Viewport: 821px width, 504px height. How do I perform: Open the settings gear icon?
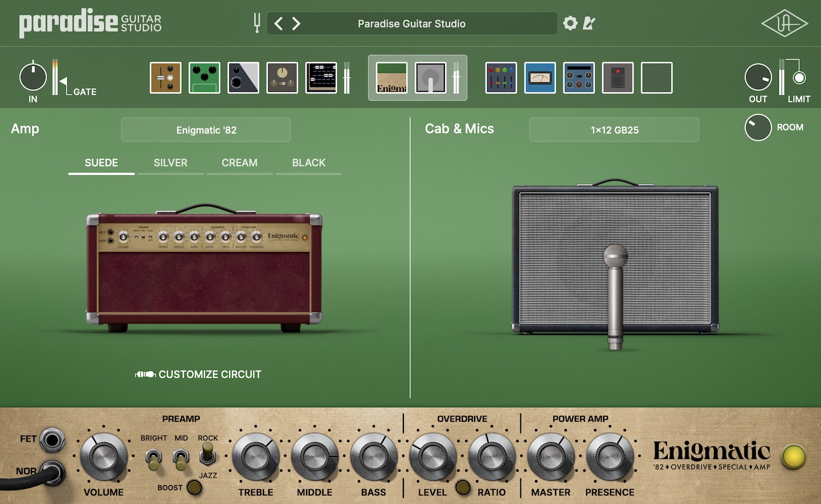click(x=570, y=23)
